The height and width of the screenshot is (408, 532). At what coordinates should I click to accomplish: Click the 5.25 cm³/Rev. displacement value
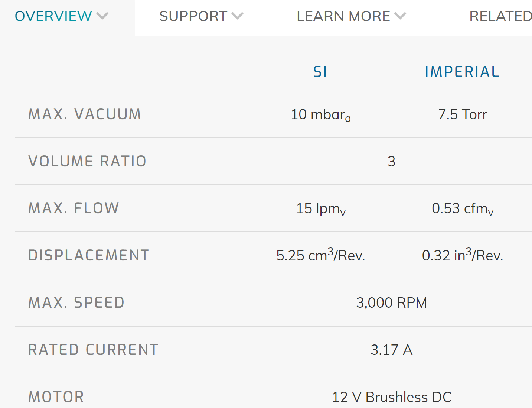(321, 255)
